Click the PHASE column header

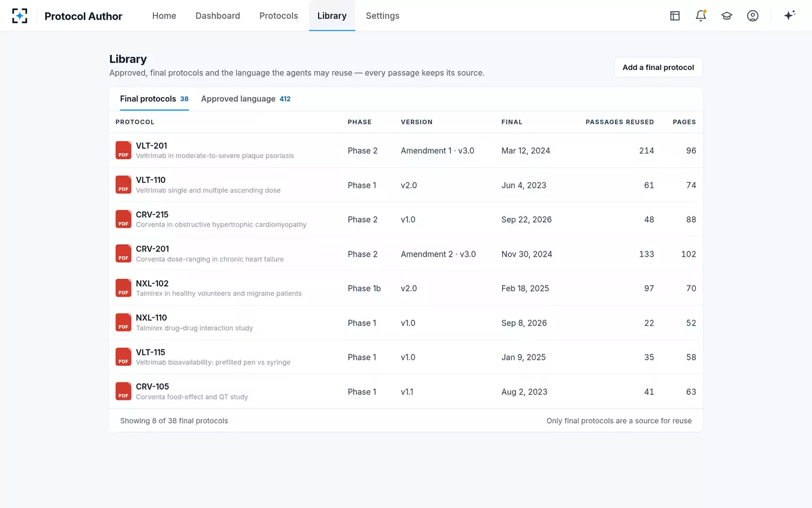[360, 122]
